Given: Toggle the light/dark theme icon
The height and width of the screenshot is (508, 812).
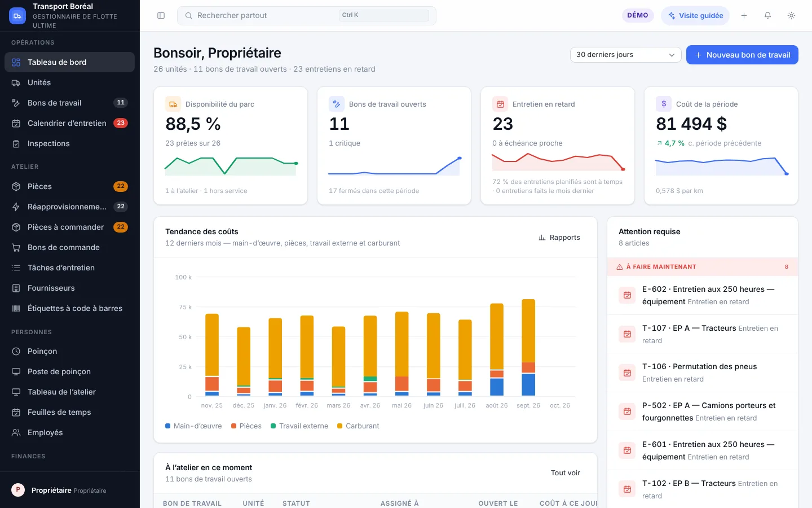Looking at the screenshot, I should coord(791,16).
